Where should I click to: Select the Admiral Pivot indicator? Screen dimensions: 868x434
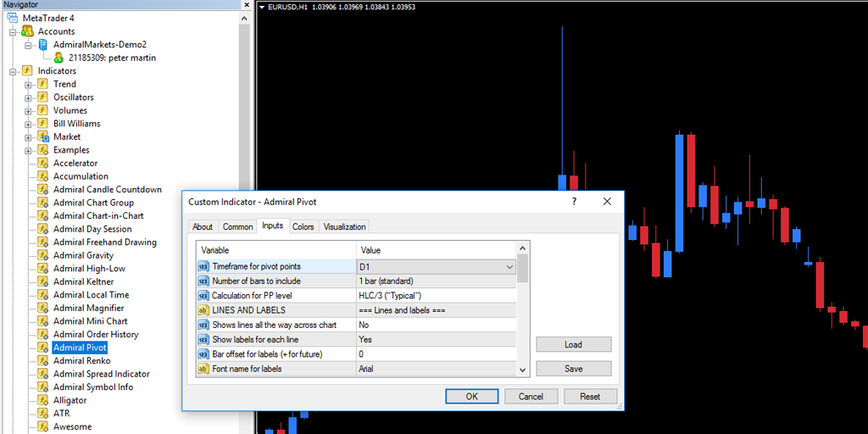[x=80, y=348]
